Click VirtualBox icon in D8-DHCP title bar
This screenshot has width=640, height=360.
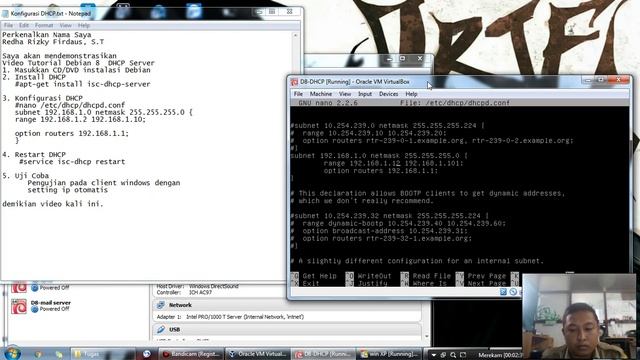294,82
